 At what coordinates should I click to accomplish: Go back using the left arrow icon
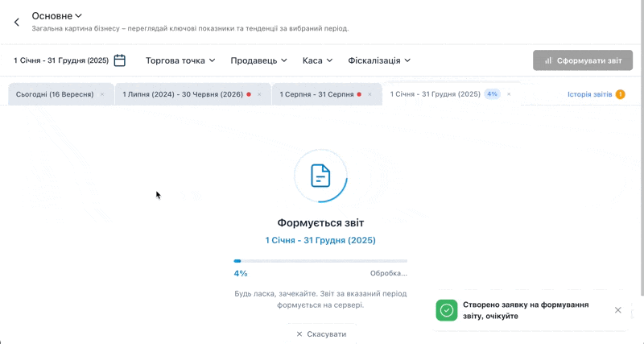click(17, 23)
